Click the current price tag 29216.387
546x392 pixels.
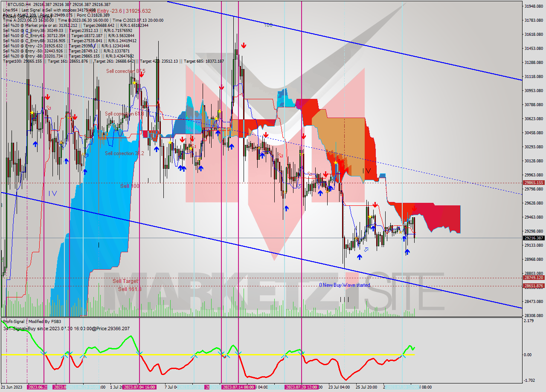pos(534,238)
